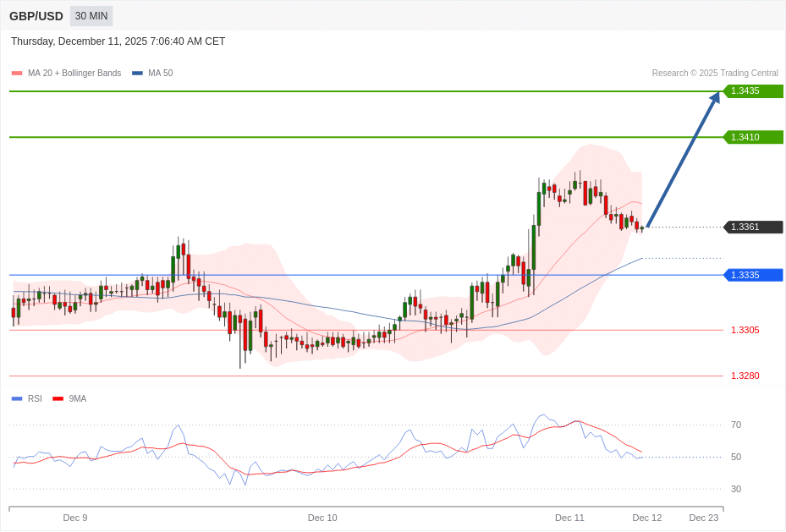Click the green 1.3410 resistance label
The image size is (786, 532).
coord(746,137)
